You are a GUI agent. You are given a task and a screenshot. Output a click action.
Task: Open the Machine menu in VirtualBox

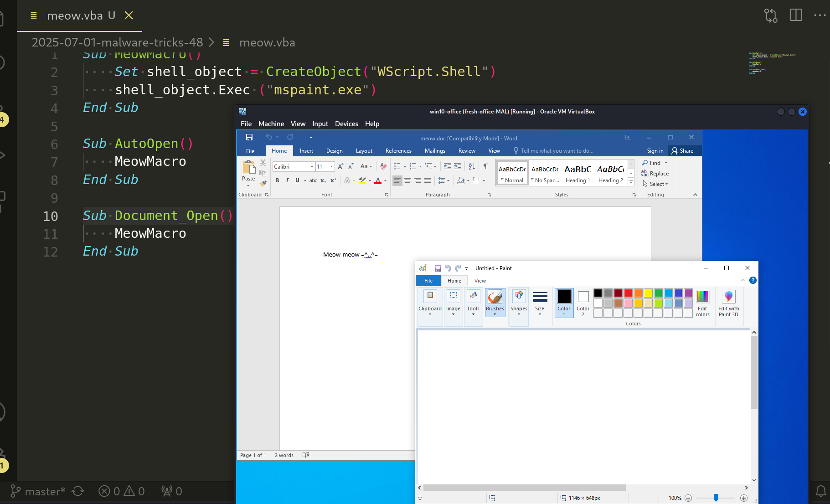[271, 124]
